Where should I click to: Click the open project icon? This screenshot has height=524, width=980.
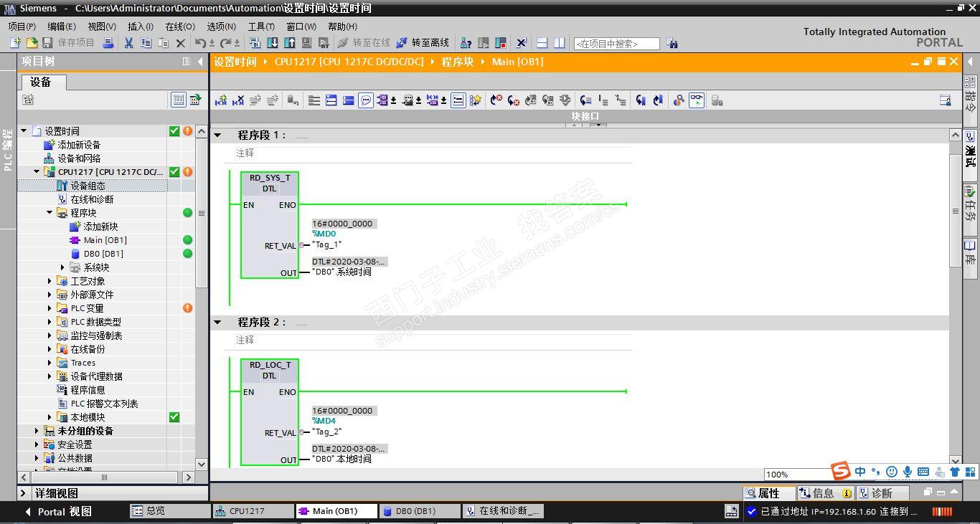click(x=32, y=43)
